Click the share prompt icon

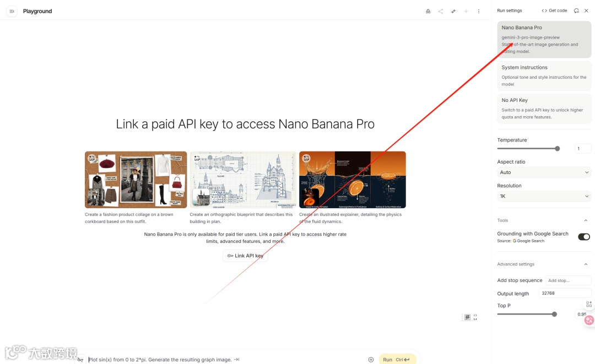click(x=441, y=12)
